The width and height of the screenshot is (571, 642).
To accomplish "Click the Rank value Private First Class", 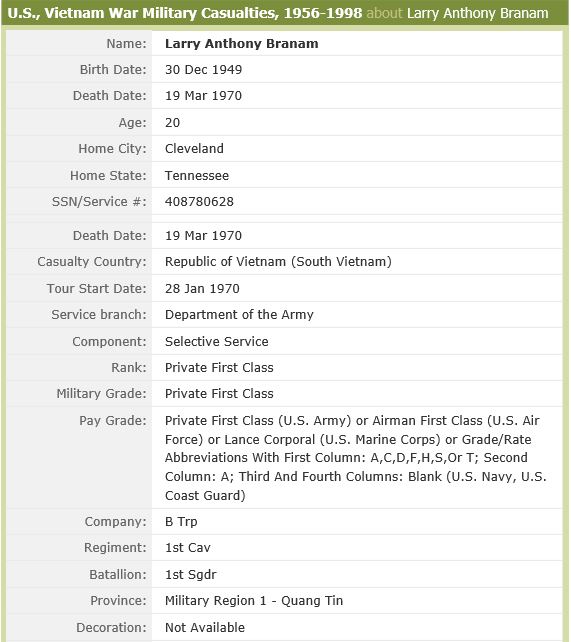I will (219, 368).
